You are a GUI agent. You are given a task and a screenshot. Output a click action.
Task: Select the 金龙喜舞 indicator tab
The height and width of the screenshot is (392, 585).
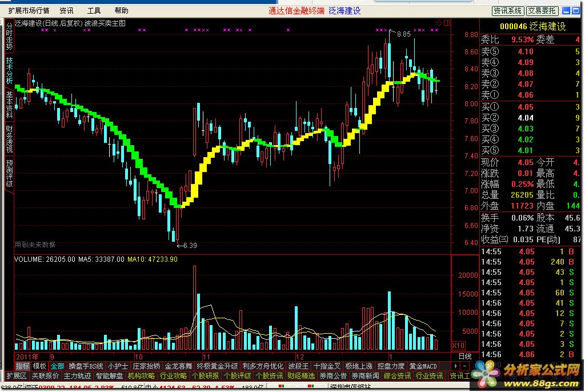click(x=178, y=366)
